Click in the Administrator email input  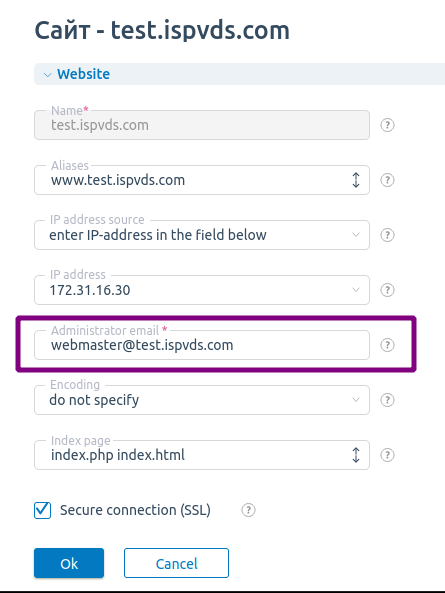click(x=202, y=345)
